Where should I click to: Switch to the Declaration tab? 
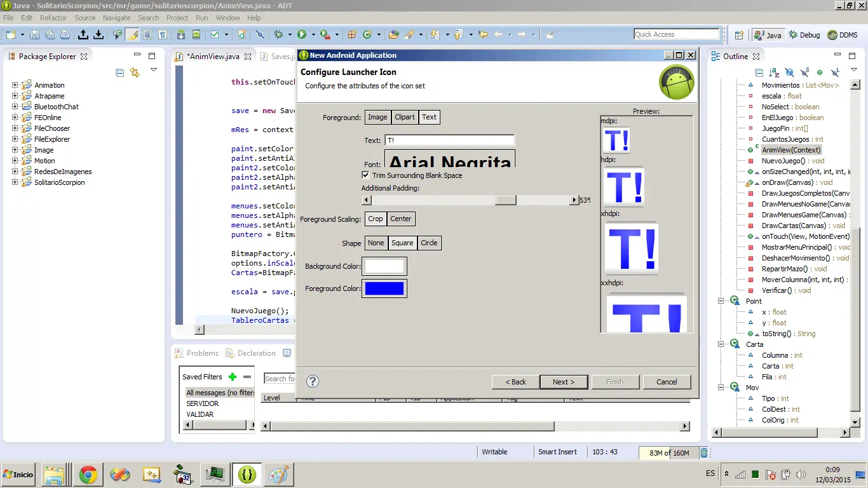point(250,353)
